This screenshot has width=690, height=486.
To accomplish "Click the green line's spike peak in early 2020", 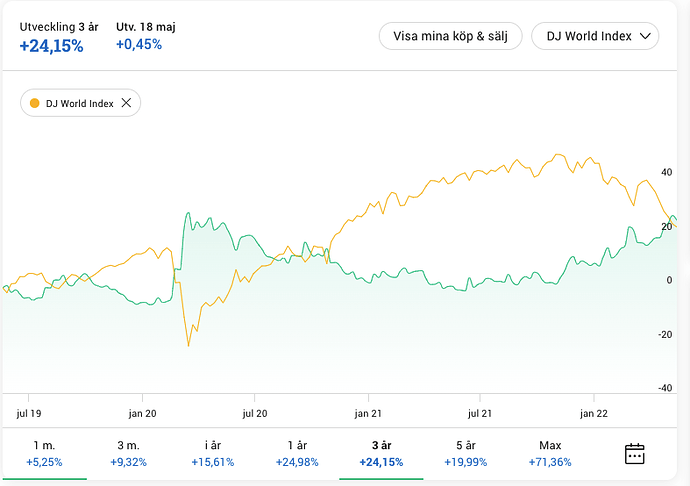I will point(187,213).
